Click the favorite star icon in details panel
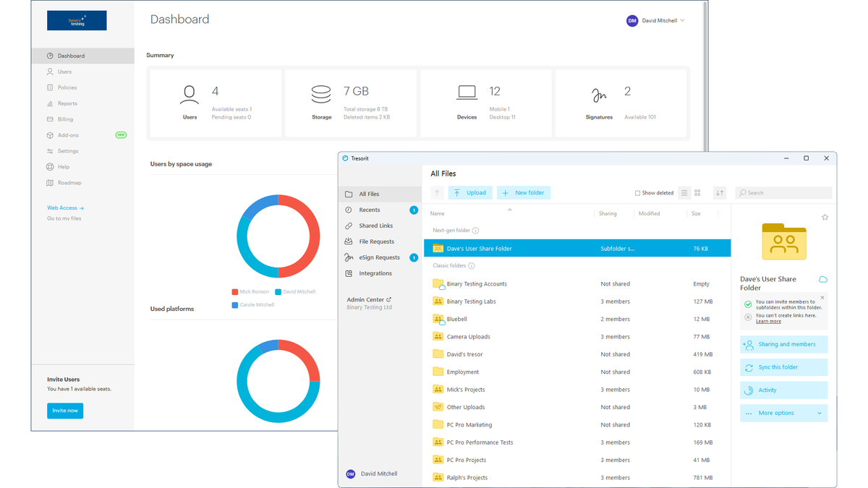The height and width of the screenshot is (488, 868). (825, 218)
